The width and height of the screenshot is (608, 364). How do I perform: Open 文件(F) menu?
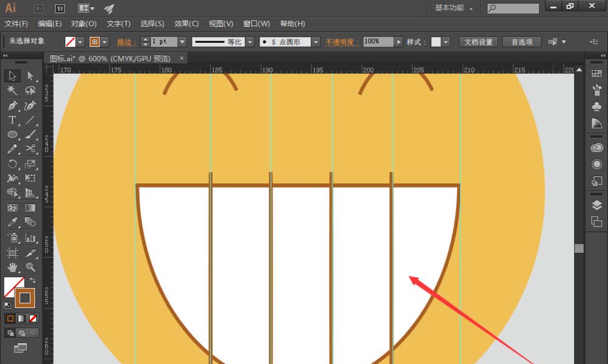point(16,24)
